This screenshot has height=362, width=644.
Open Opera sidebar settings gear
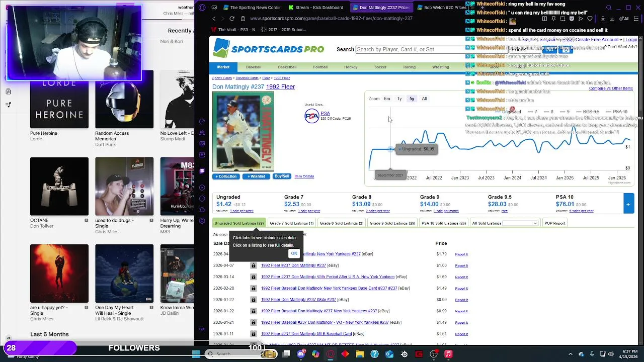(202, 221)
